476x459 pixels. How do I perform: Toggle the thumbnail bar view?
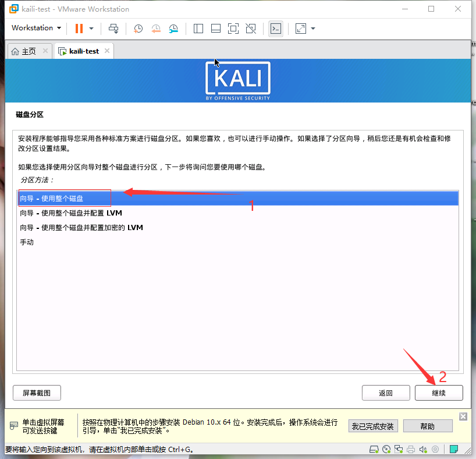point(216,29)
